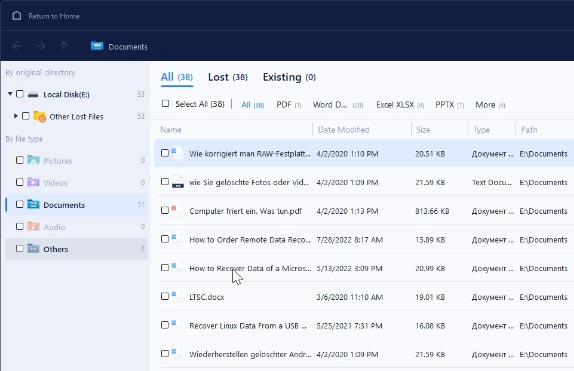Check the Documents file type checkbox
The height and width of the screenshot is (371, 574).
[20, 204]
